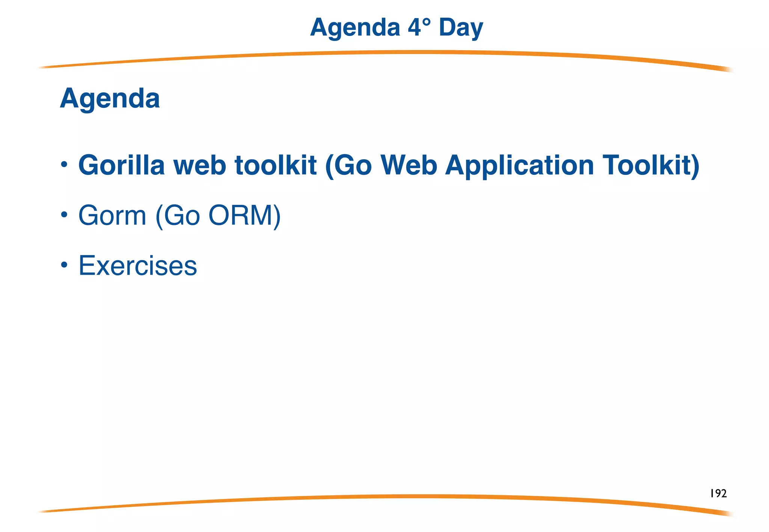The height and width of the screenshot is (532, 769).
Task: Click the bold "Agenda" section heading
Action: pyautogui.click(x=110, y=98)
